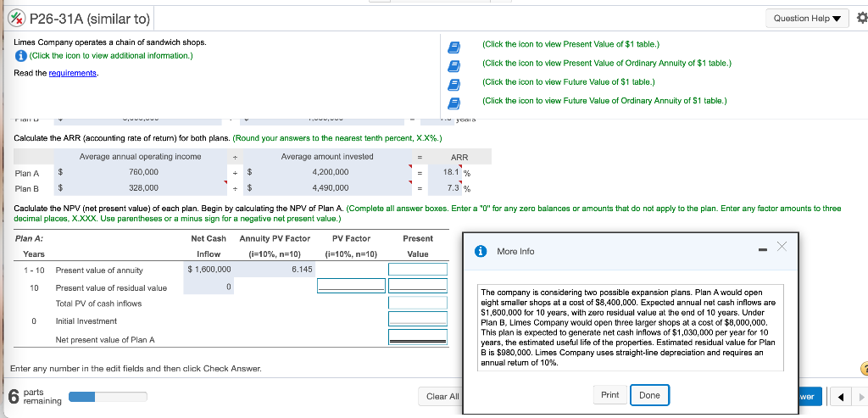The width and height of the screenshot is (868, 418).
Task: Select Plan A operating income 760,000
Action: [x=143, y=172]
